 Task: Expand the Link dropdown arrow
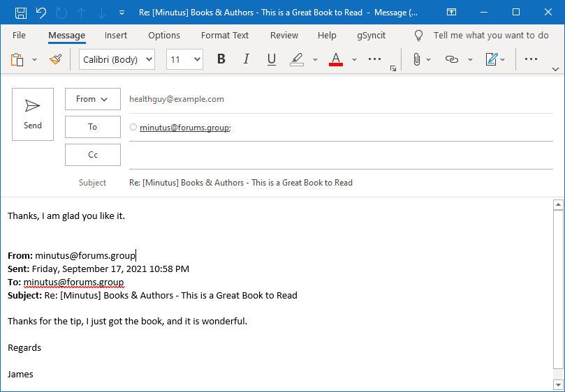pyautogui.click(x=470, y=59)
